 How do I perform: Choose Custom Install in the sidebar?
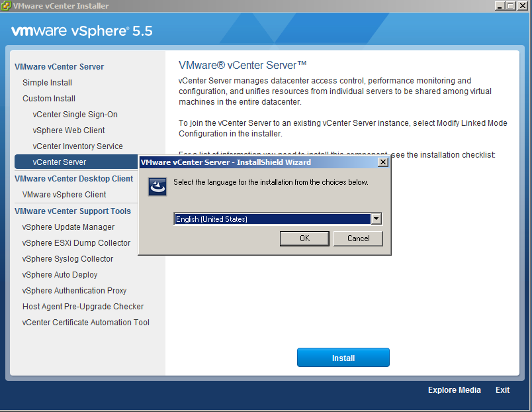[49, 99]
